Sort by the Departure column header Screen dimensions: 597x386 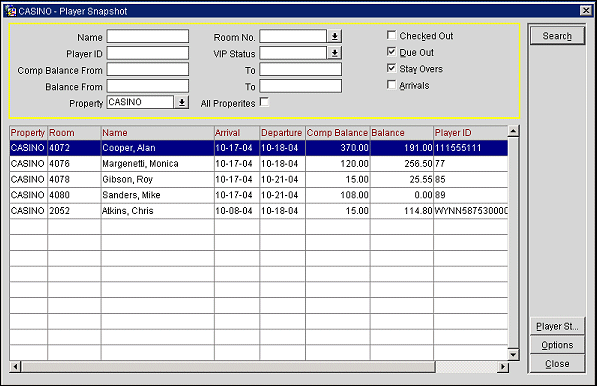click(x=283, y=132)
